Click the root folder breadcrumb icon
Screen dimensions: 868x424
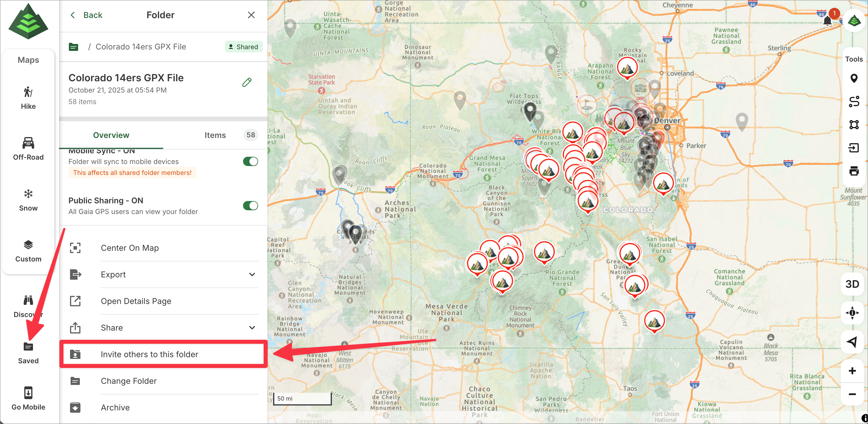coord(73,47)
